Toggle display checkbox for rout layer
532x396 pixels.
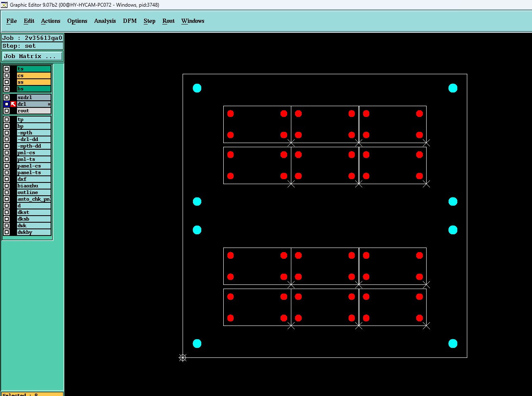(x=7, y=111)
